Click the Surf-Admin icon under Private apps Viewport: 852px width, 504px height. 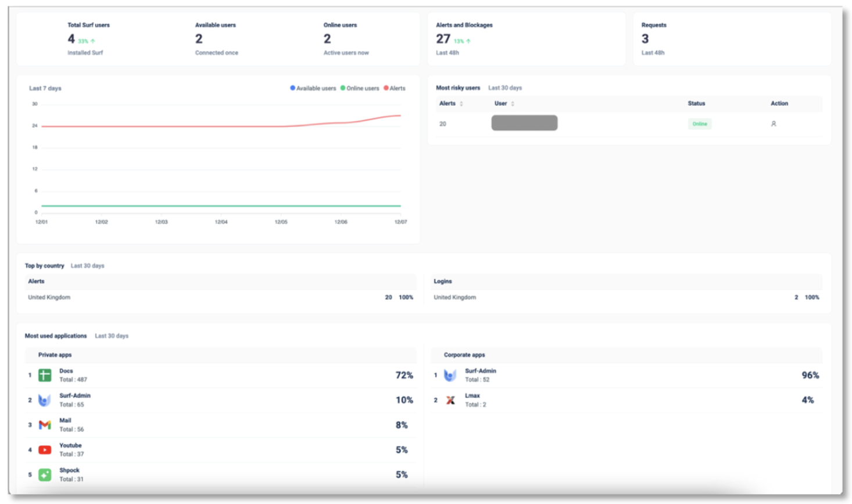pos(45,400)
